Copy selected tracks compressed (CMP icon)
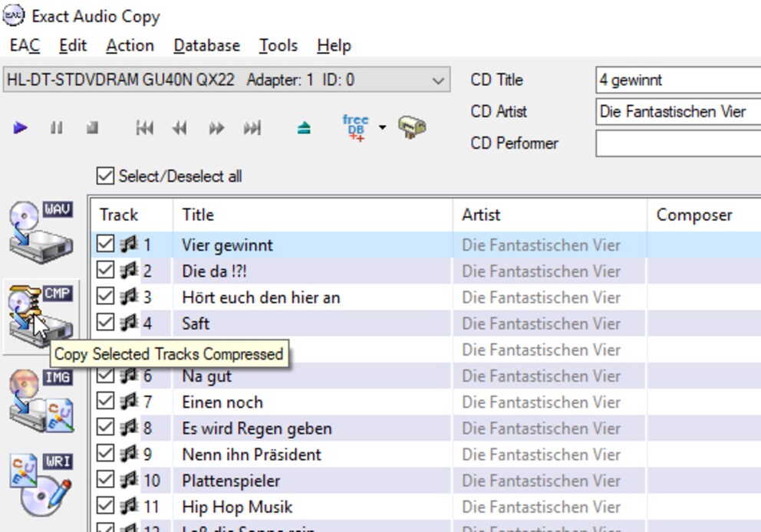The width and height of the screenshot is (761, 532). (41, 316)
